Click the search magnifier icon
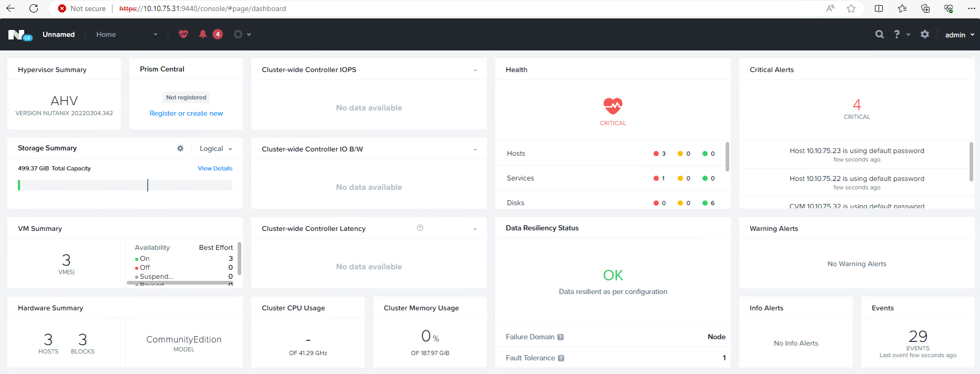 click(879, 34)
